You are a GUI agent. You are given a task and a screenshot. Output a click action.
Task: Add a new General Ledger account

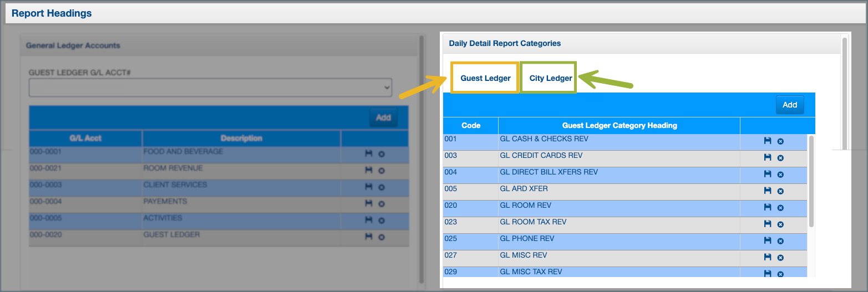pos(383,117)
